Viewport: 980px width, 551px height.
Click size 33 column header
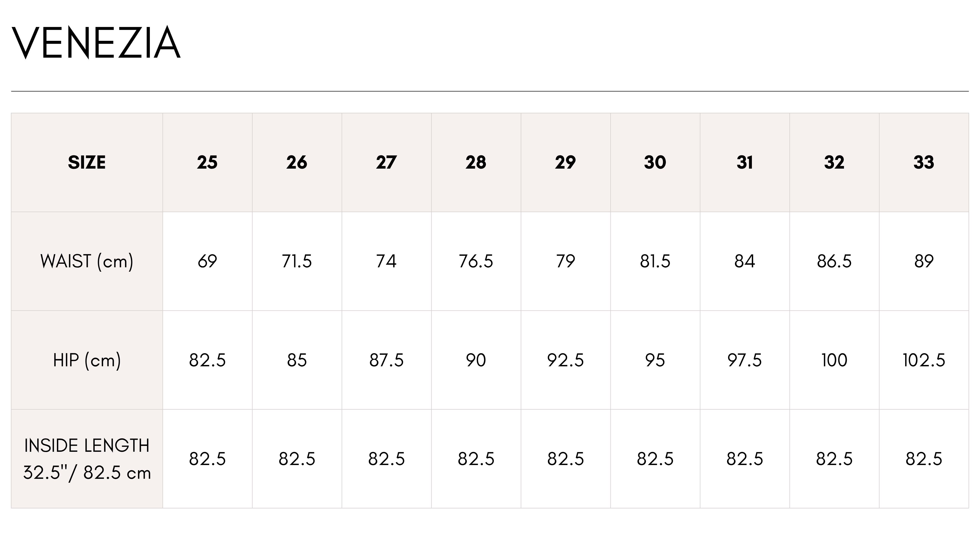[x=924, y=162]
